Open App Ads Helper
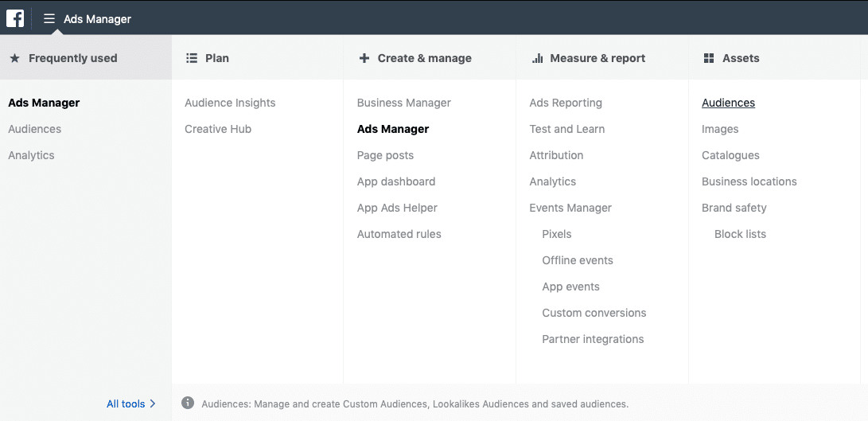868x421 pixels. coord(397,208)
